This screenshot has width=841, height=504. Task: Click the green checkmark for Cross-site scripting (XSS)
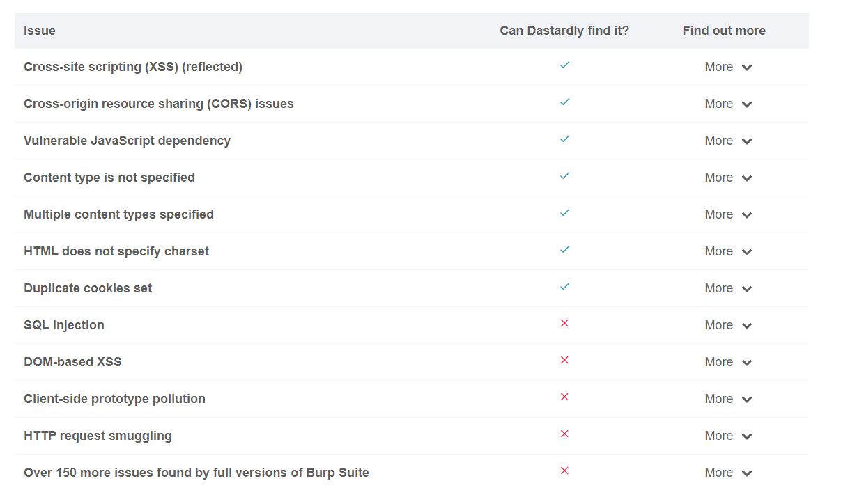[x=564, y=65]
